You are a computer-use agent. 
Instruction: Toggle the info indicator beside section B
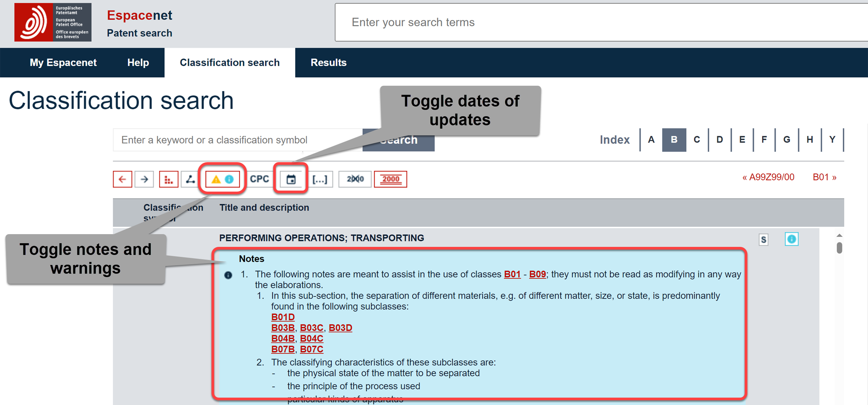(x=792, y=239)
